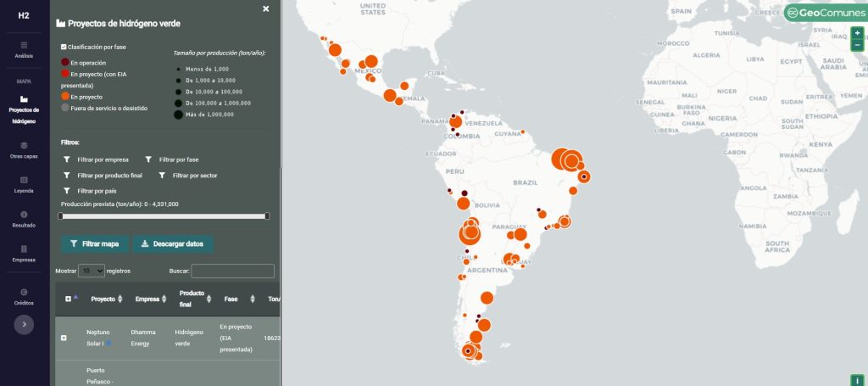Click Hidrógeno verde table cell
The image size is (868, 386).
(191, 338)
